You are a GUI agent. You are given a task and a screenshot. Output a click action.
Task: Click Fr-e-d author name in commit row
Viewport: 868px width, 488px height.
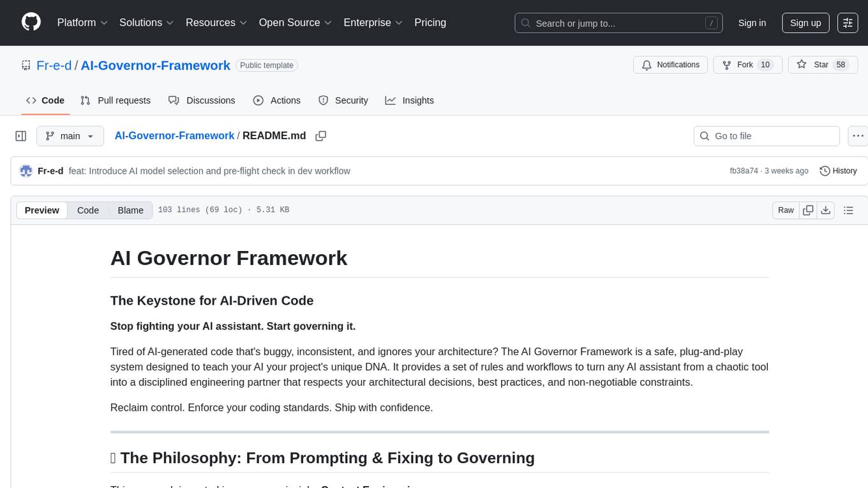click(50, 171)
